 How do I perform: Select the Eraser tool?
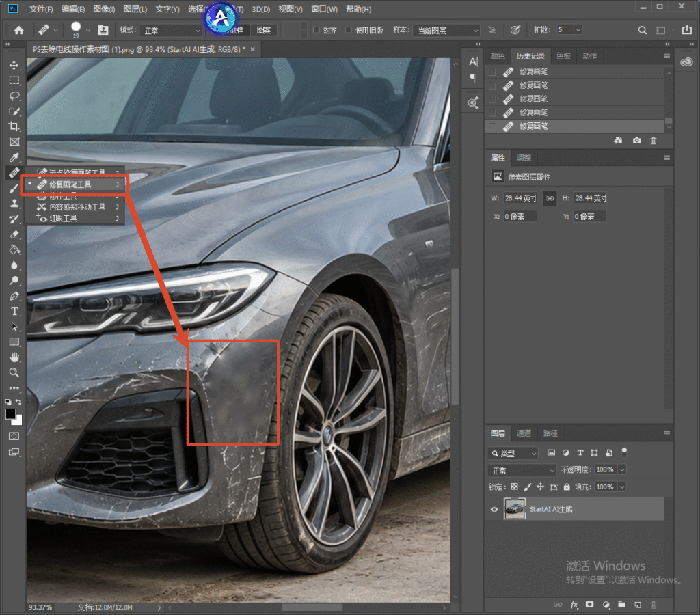point(14,234)
